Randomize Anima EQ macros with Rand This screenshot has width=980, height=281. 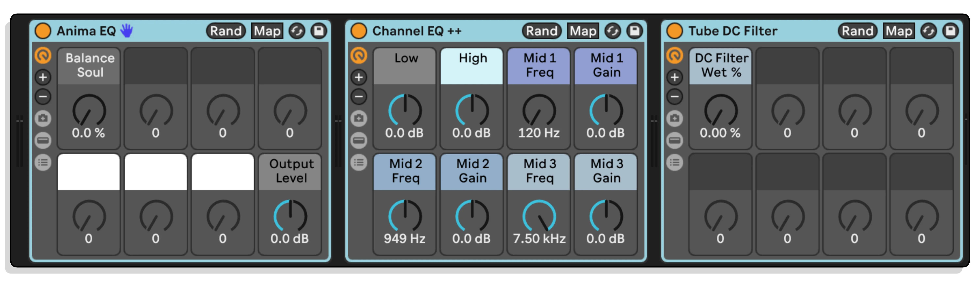226,31
